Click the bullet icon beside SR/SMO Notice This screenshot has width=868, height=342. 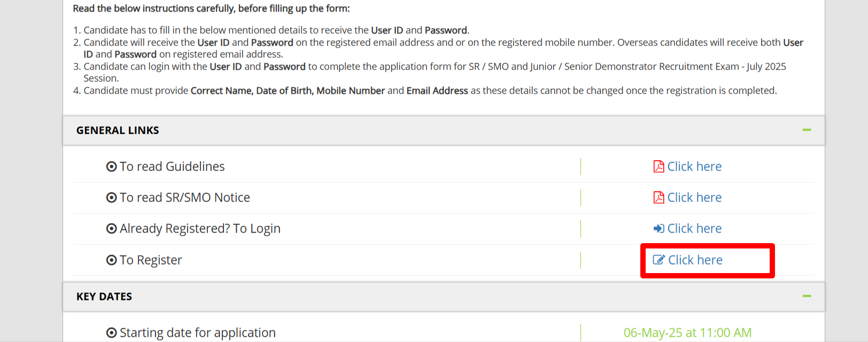pos(112,198)
